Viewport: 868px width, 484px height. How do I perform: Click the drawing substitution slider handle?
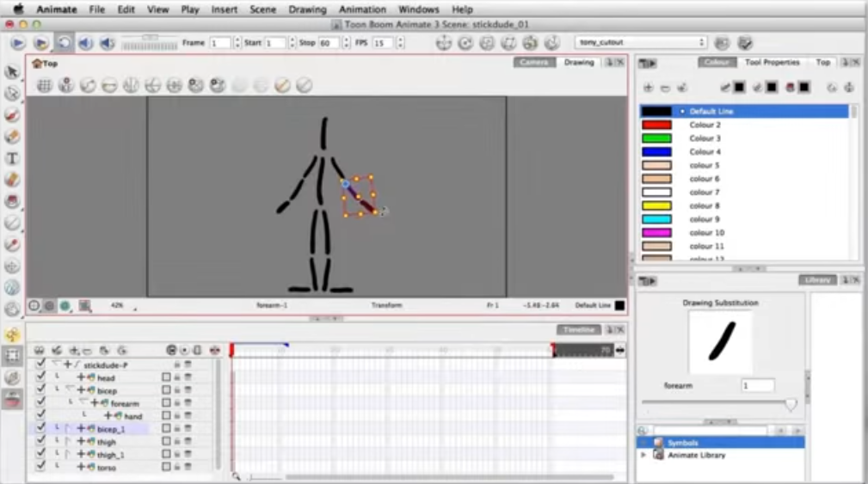click(x=791, y=404)
